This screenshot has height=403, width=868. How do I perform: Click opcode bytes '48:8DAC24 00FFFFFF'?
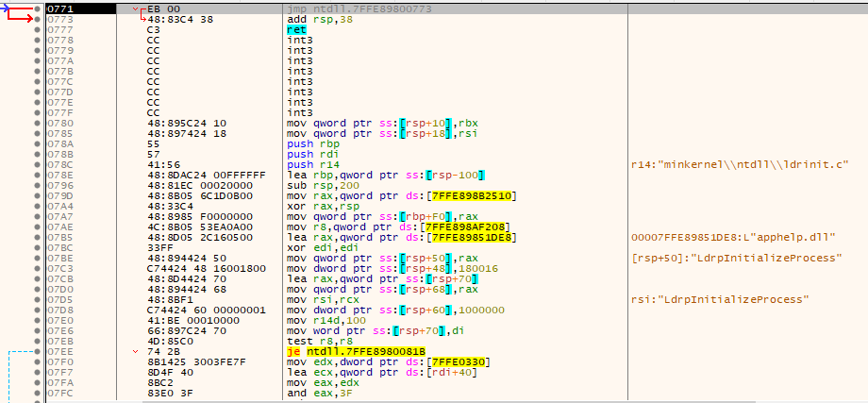tap(207, 175)
